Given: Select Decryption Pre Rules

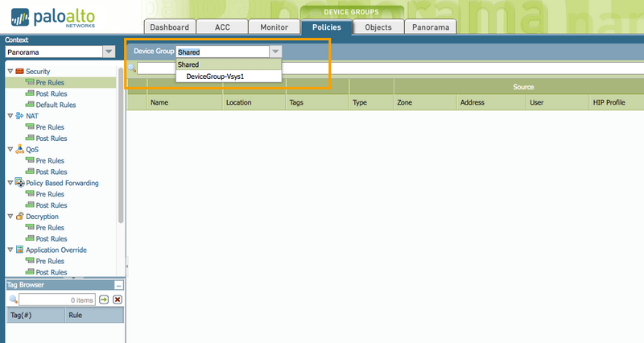Looking at the screenshot, I should click(x=50, y=228).
